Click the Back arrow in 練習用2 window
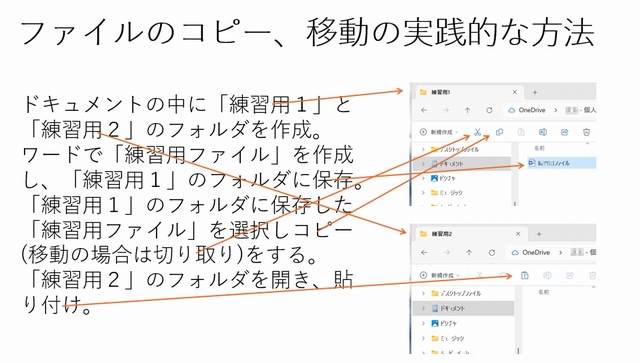The height and width of the screenshot is (363, 640). (x=424, y=253)
